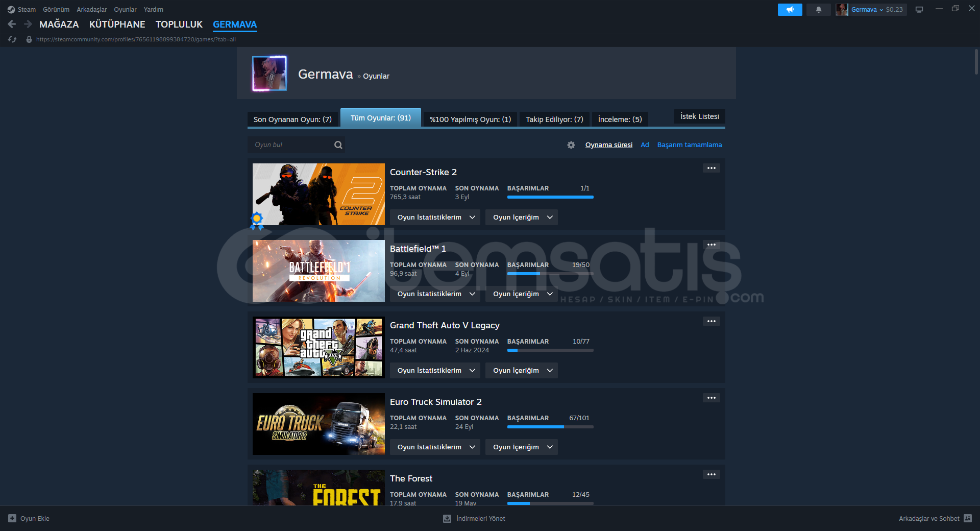
Task: Switch to Big Picture mode monitor icon
Action: 919,10
